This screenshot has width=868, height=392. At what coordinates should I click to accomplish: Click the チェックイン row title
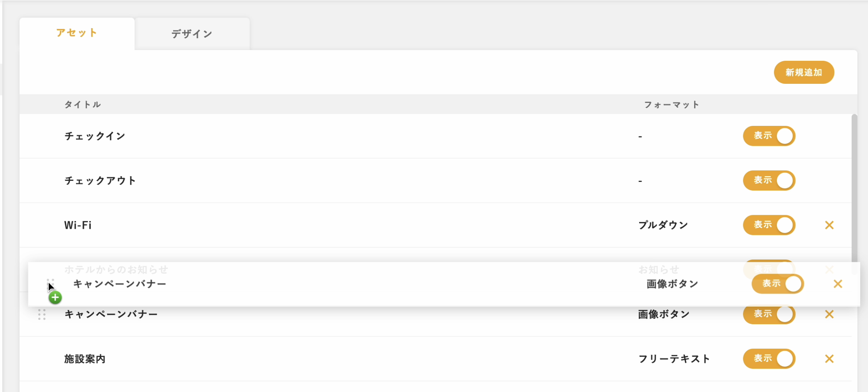pyautogui.click(x=95, y=136)
